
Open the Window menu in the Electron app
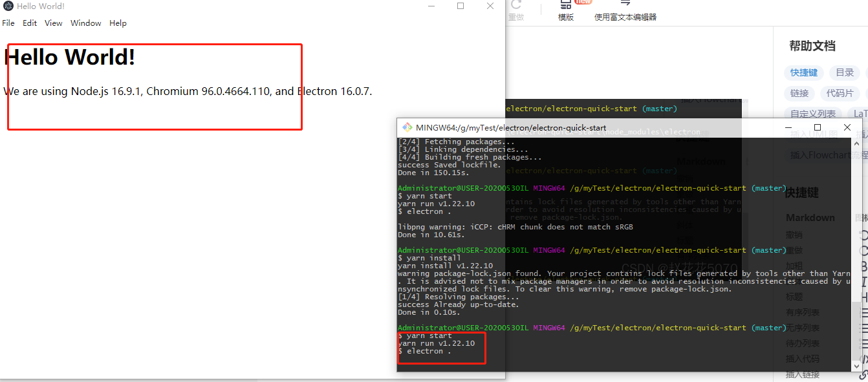(x=85, y=23)
